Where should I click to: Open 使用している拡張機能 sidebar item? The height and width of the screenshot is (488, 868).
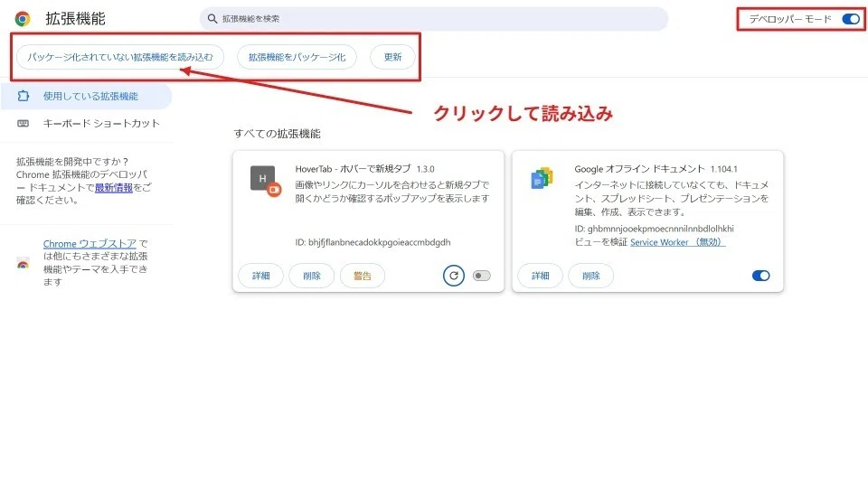(x=87, y=97)
